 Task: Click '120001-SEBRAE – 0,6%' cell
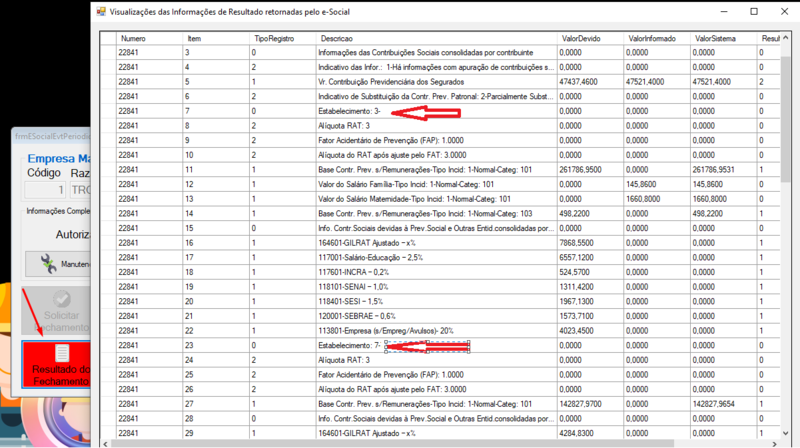(x=436, y=316)
